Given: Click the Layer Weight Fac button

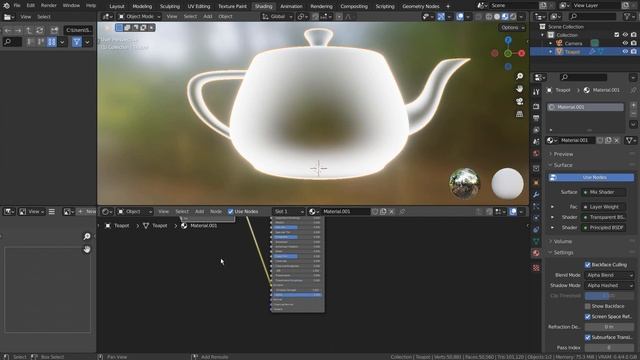Looking at the screenshot, I should point(604,207).
